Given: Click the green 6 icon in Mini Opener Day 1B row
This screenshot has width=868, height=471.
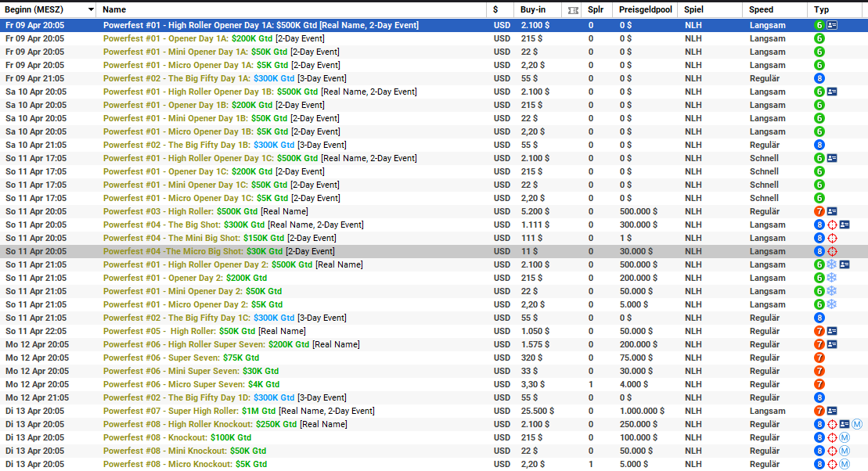Looking at the screenshot, I should point(819,118).
